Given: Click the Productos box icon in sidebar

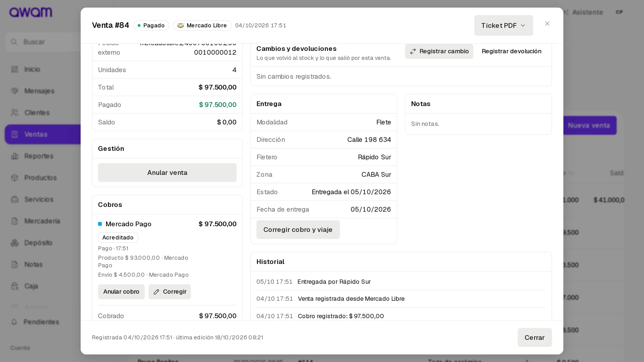Looking at the screenshot, I should tap(15, 178).
